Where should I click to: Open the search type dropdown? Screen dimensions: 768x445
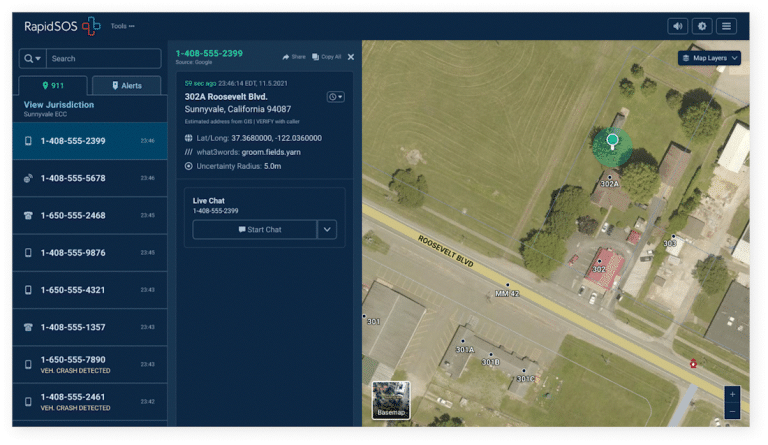coord(32,58)
